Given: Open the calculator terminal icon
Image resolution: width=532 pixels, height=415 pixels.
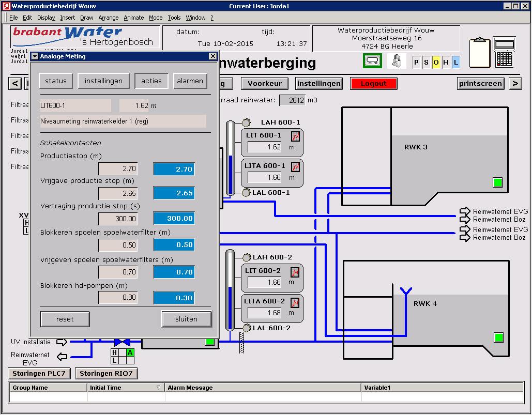Looking at the screenshot, I should [504, 52].
